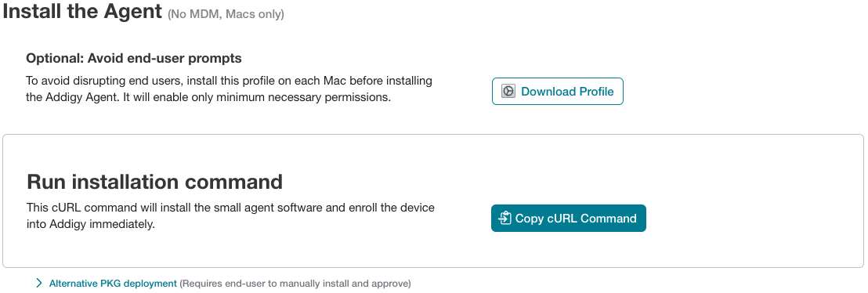Click the Optional: Avoid end-user prompts heading
The width and height of the screenshot is (868, 293).
pos(134,58)
